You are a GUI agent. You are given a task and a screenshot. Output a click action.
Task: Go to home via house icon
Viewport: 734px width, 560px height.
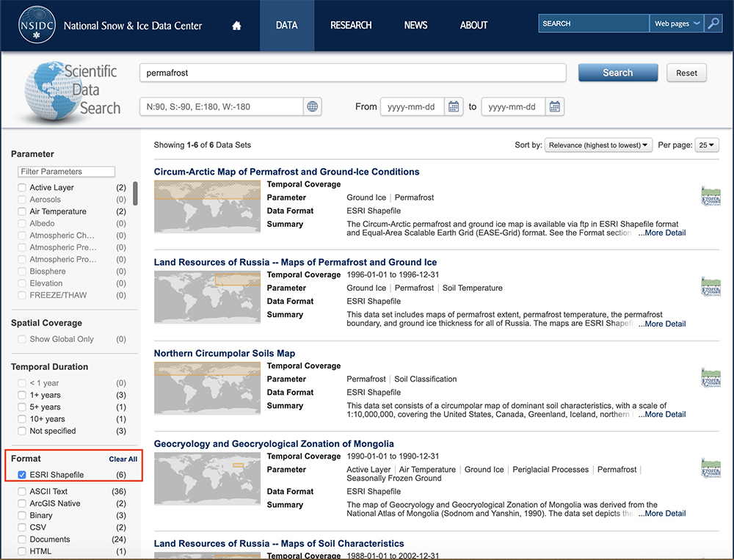point(236,25)
